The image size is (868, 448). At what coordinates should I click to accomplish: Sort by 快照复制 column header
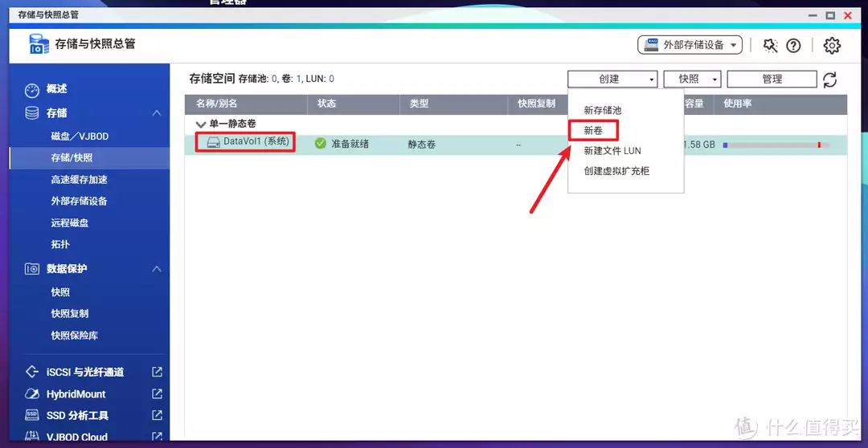(x=536, y=104)
